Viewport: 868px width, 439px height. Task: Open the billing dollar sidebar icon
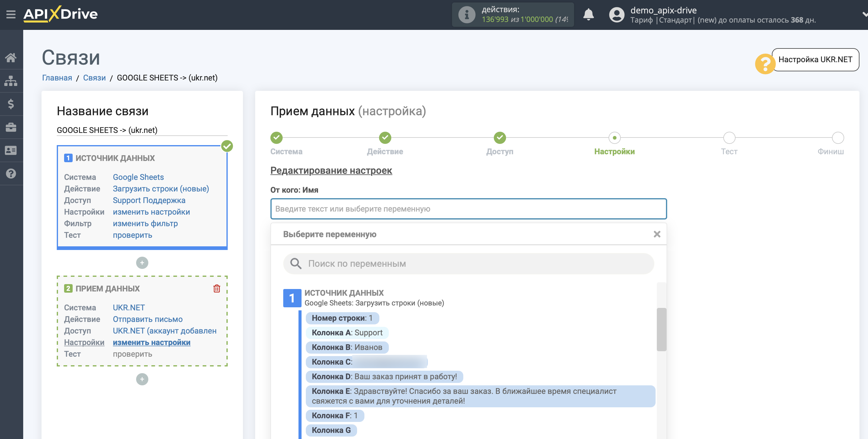11,104
